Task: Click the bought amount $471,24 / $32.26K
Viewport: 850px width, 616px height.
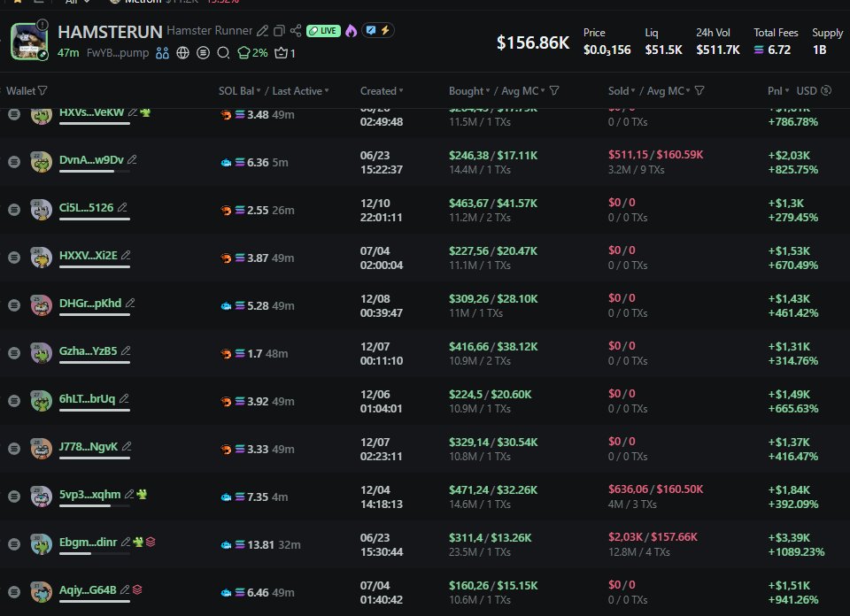Action: pyautogui.click(x=493, y=489)
